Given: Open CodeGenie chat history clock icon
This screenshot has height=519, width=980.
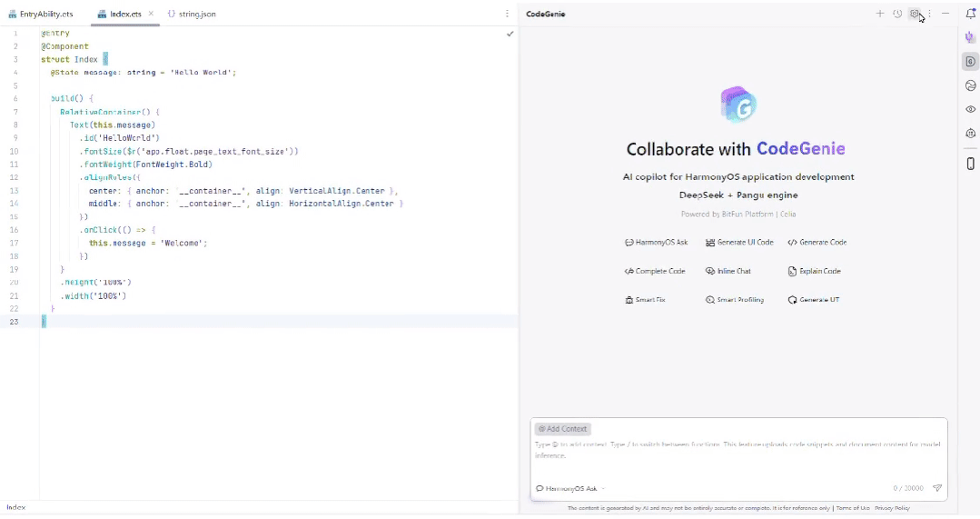Looking at the screenshot, I should point(896,14).
